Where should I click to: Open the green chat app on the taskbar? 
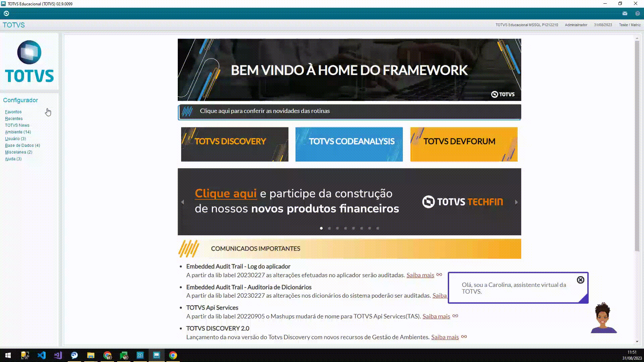click(x=124, y=355)
